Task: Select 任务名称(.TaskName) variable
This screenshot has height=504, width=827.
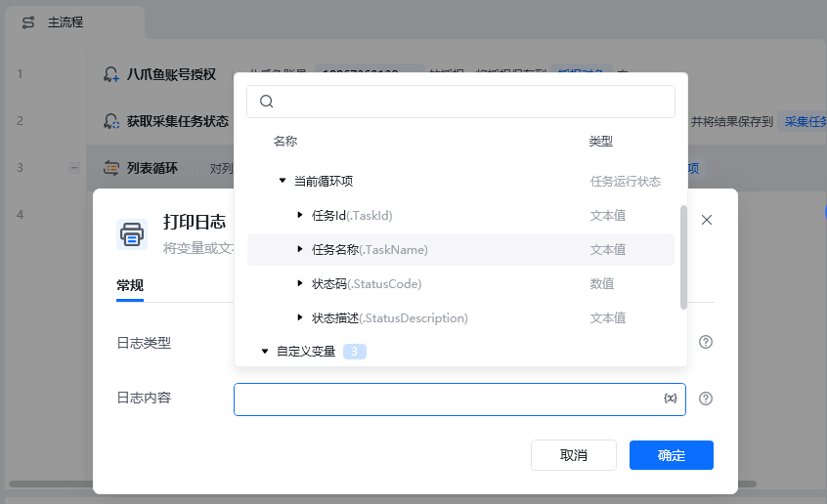Action: [370, 250]
